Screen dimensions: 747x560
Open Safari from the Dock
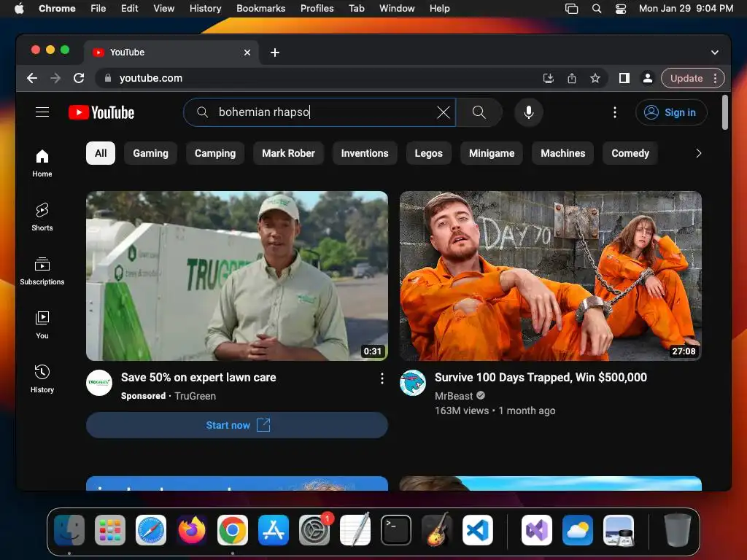point(150,530)
